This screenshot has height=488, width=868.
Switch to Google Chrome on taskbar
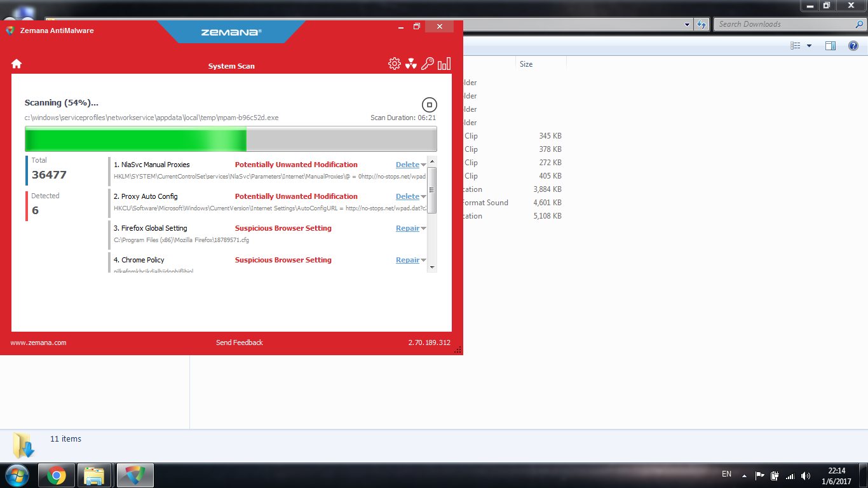(x=57, y=475)
